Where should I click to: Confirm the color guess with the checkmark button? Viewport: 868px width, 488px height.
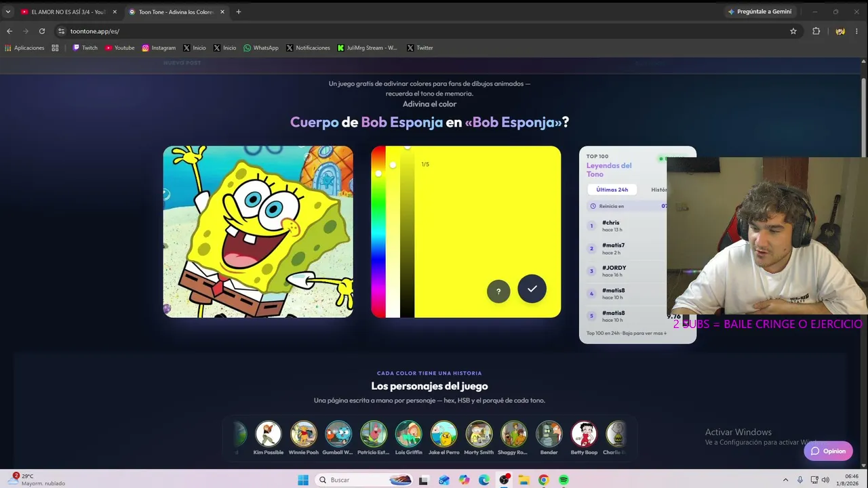coord(532,289)
